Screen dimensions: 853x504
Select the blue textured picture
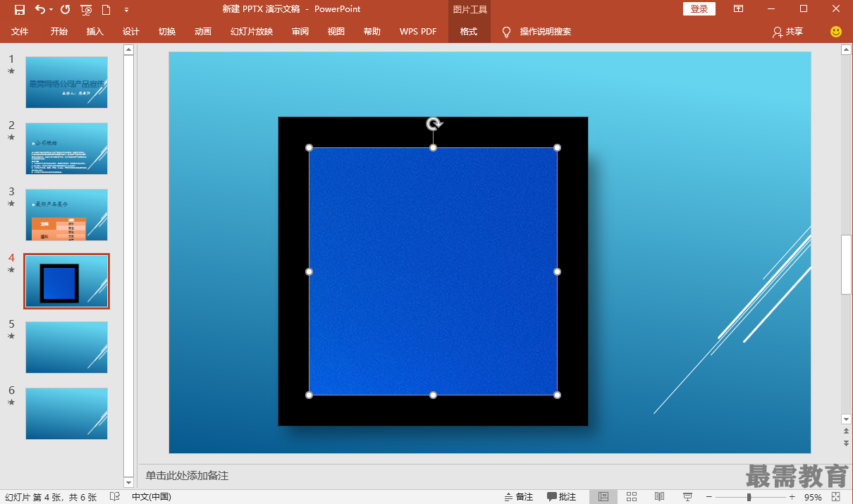click(x=433, y=271)
